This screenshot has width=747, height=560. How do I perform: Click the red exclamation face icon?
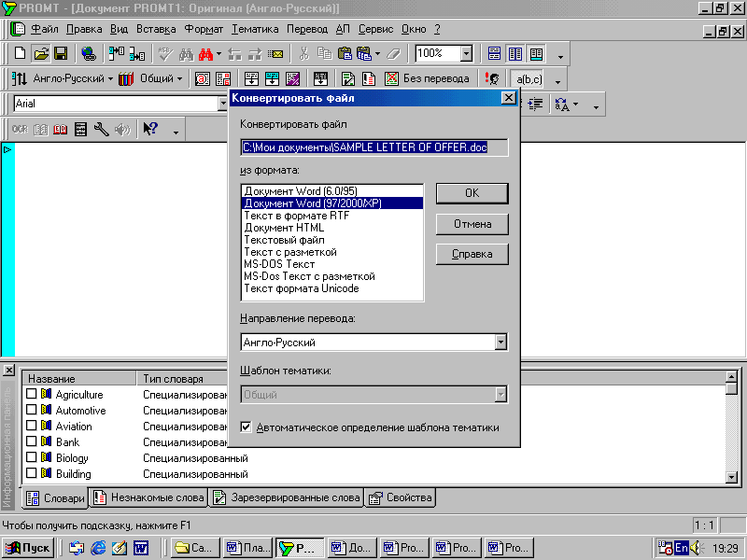point(492,78)
